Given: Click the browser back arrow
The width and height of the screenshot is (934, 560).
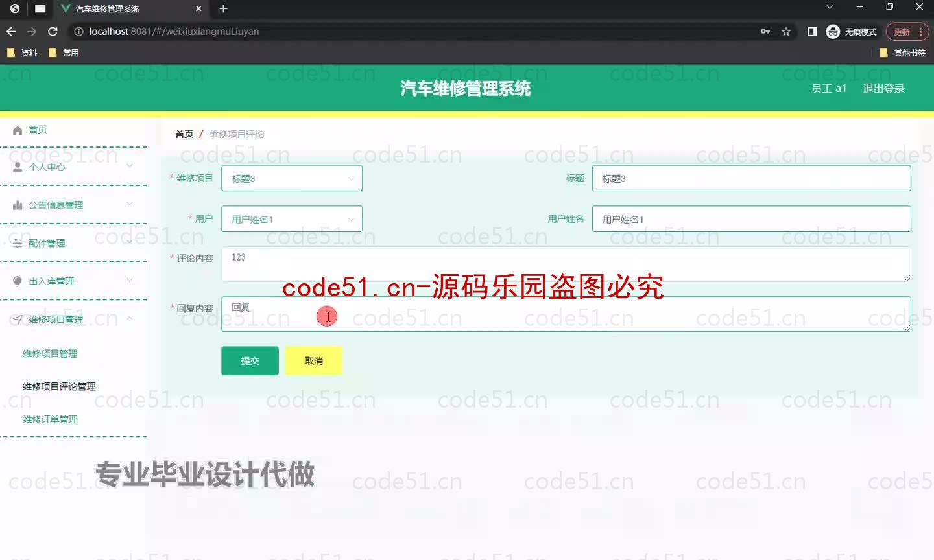Looking at the screenshot, I should [x=11, y=31].
